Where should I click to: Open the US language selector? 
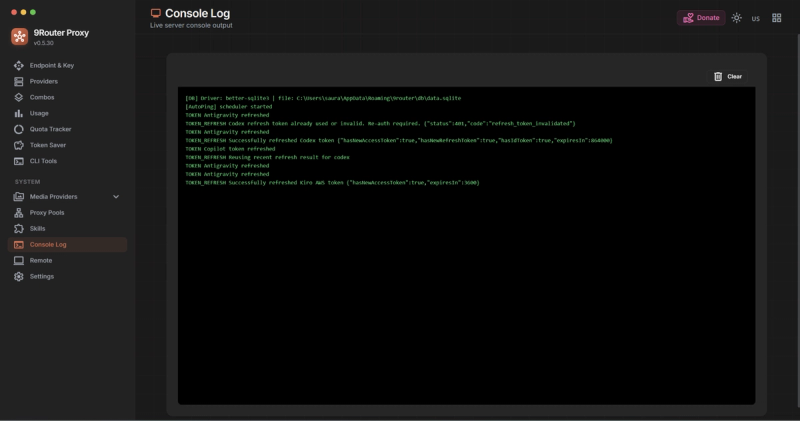pos(756,18)
